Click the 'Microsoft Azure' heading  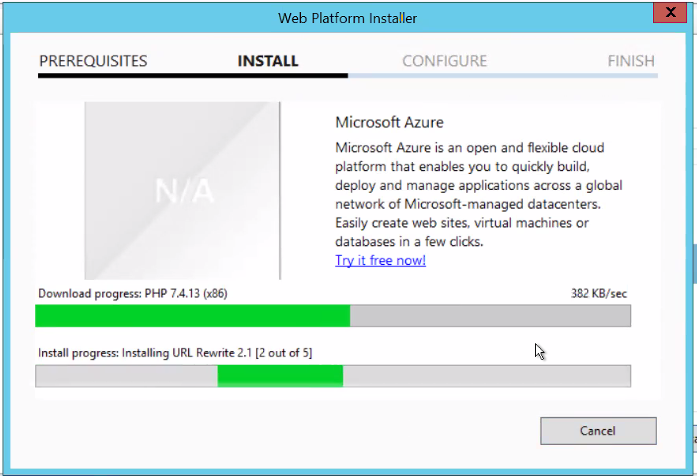point(389,122)
